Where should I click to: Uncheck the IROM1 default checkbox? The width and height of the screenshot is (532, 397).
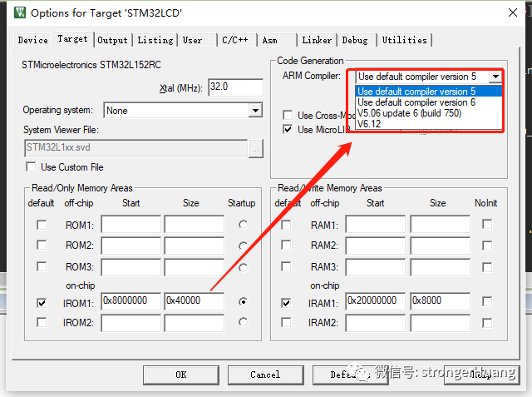[42, 303]
